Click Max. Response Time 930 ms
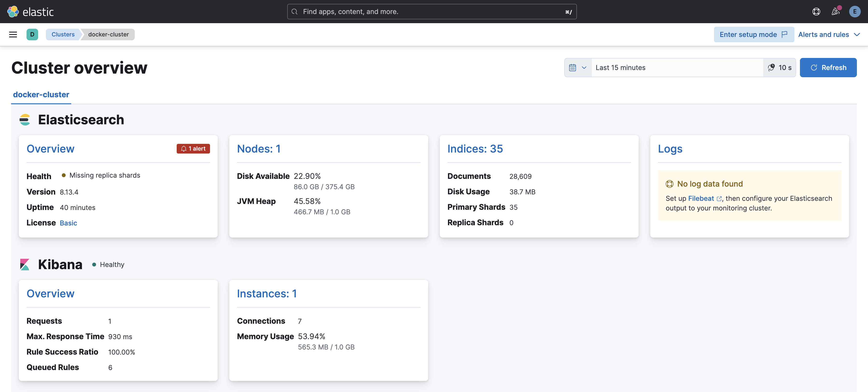Viewport: 868px width, 392px height. pos(120,337)
